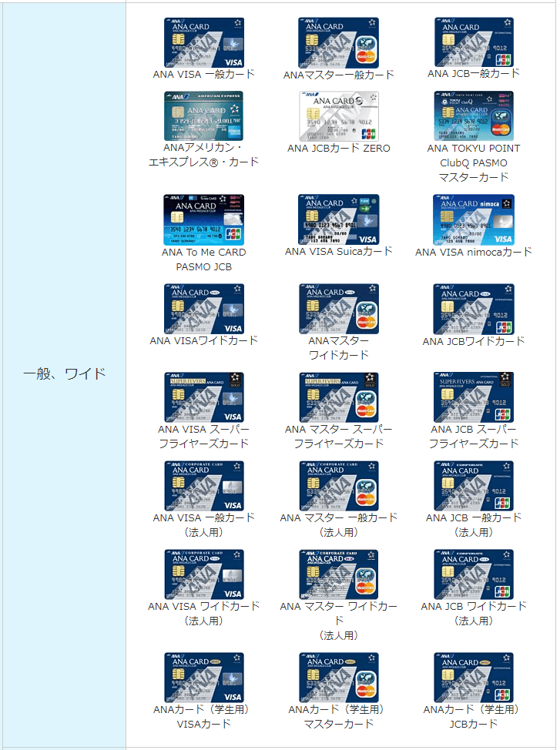
Task: Click ANA マスター スーパーフライヤーズカード label
Action: coord(339,437)
